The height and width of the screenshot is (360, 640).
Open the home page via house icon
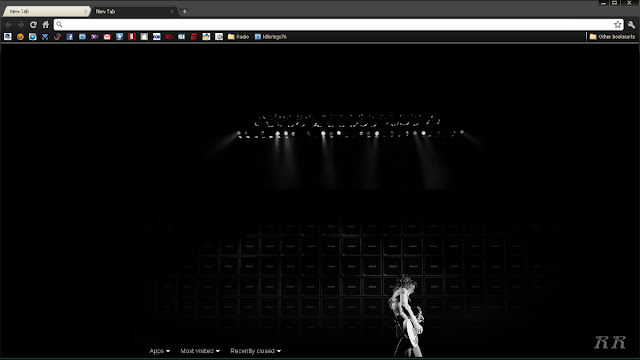click(46, 25)
